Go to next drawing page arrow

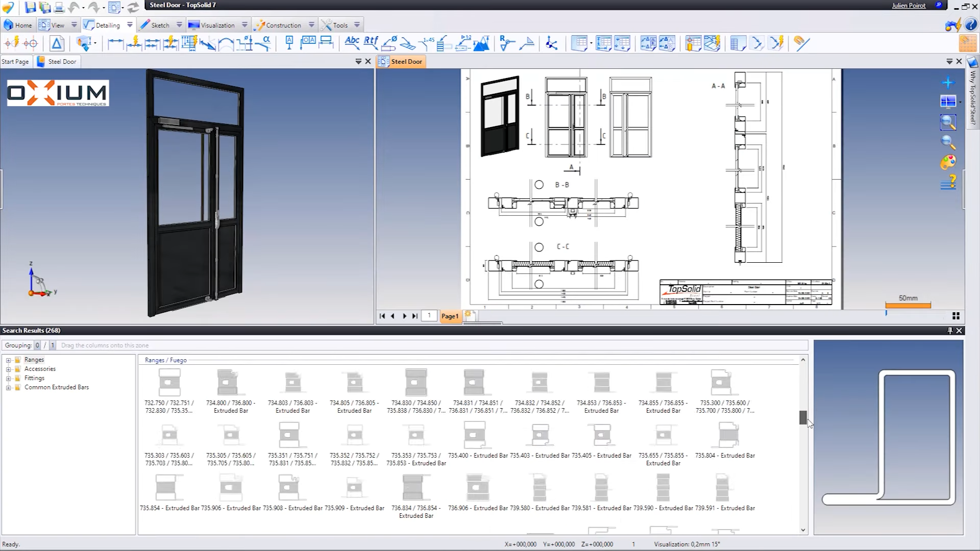404,316
